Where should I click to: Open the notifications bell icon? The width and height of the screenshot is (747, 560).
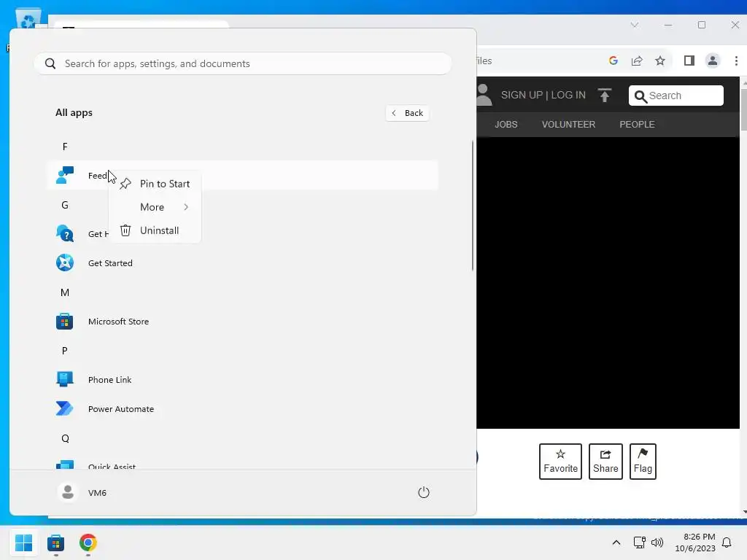[x=727, y=542]
